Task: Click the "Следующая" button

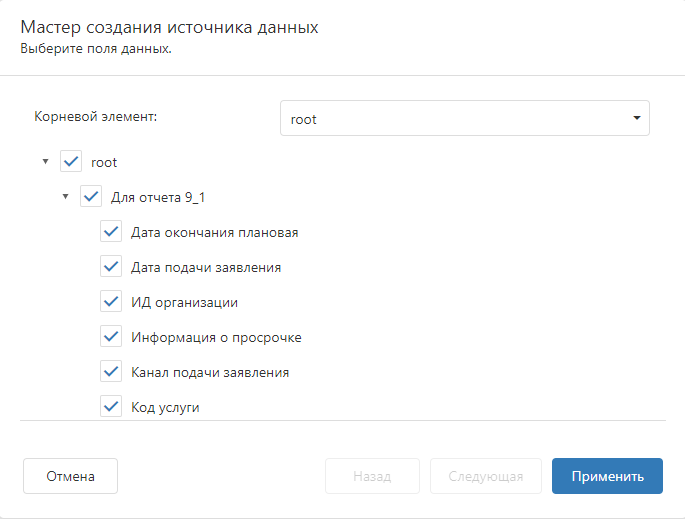Action: point(485,476)
